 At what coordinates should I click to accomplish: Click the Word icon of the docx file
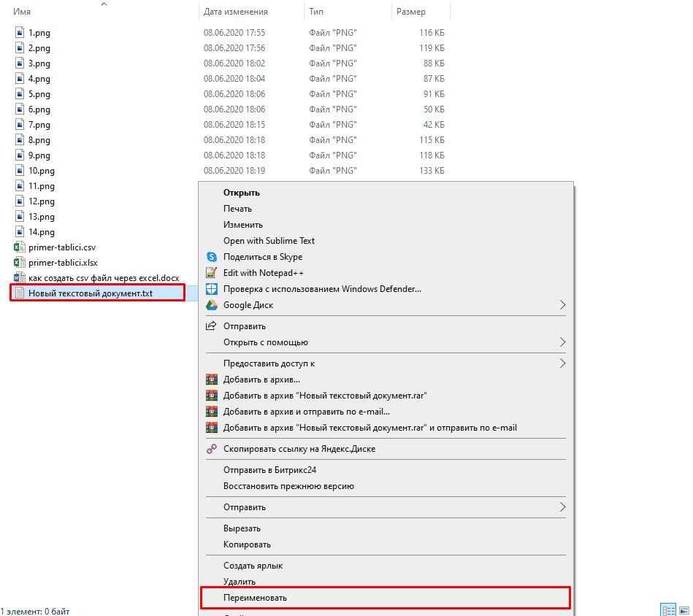coord(20,278)
